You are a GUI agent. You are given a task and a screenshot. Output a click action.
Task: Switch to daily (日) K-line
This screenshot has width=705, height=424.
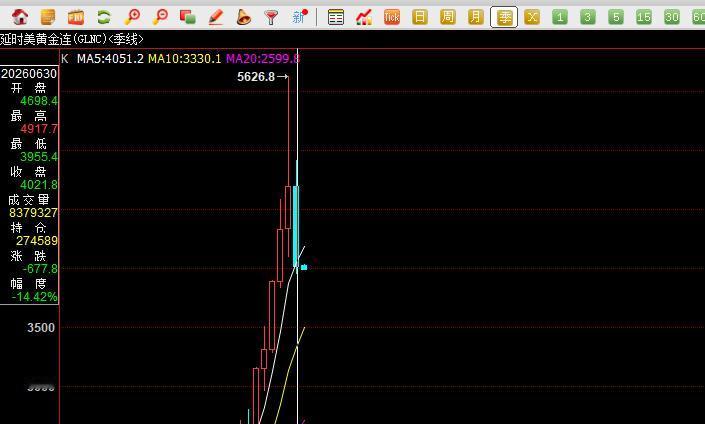pos(419,18)
